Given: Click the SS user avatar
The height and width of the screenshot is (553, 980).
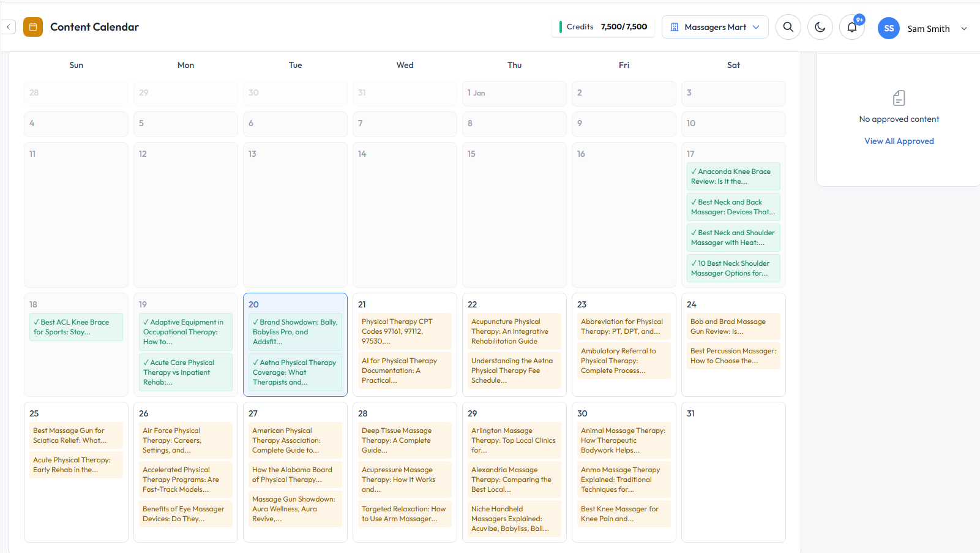Looking at the screenshot, I should point(888,28).
